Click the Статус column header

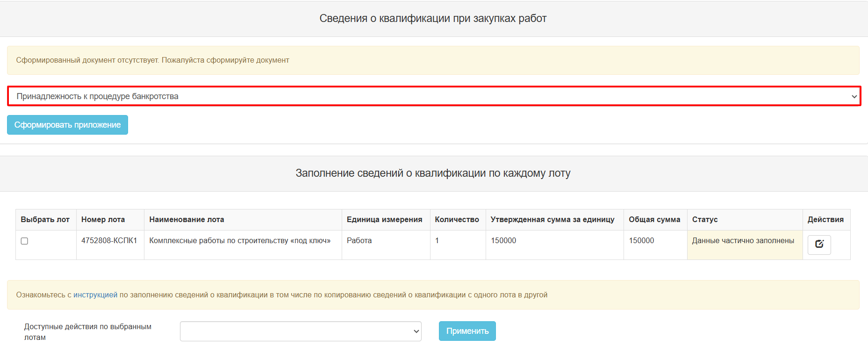pyautogui.click(x=704, y=220)
